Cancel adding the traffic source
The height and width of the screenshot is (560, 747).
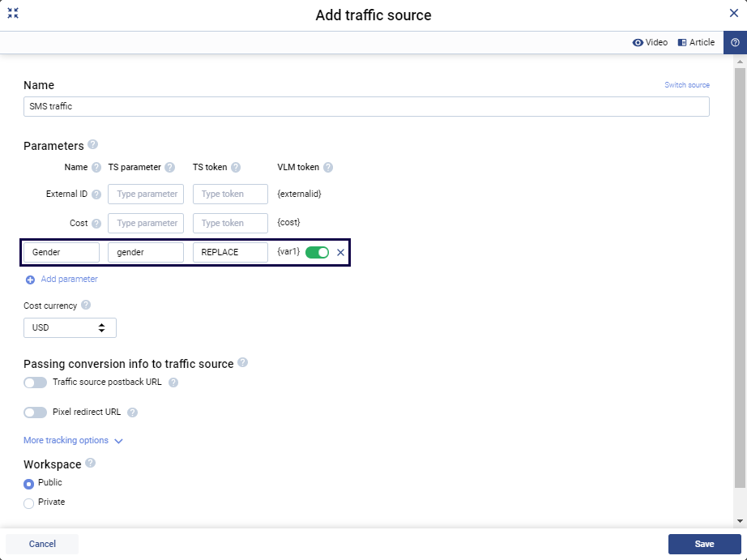click(41, 544)
